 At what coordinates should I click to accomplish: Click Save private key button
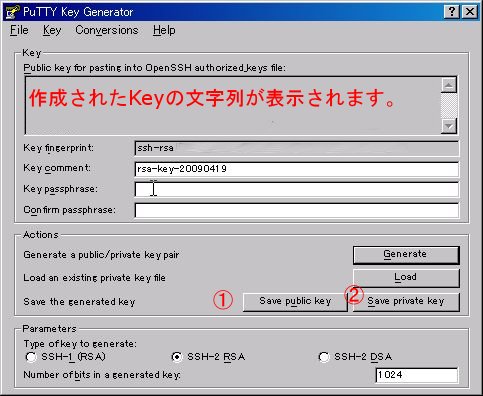click(x=406, y=302)
